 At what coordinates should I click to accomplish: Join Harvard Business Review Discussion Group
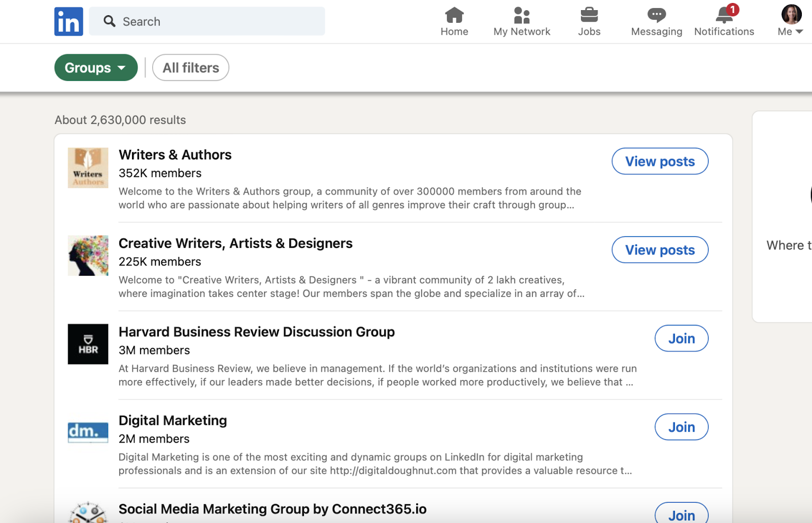pos(682,338)
